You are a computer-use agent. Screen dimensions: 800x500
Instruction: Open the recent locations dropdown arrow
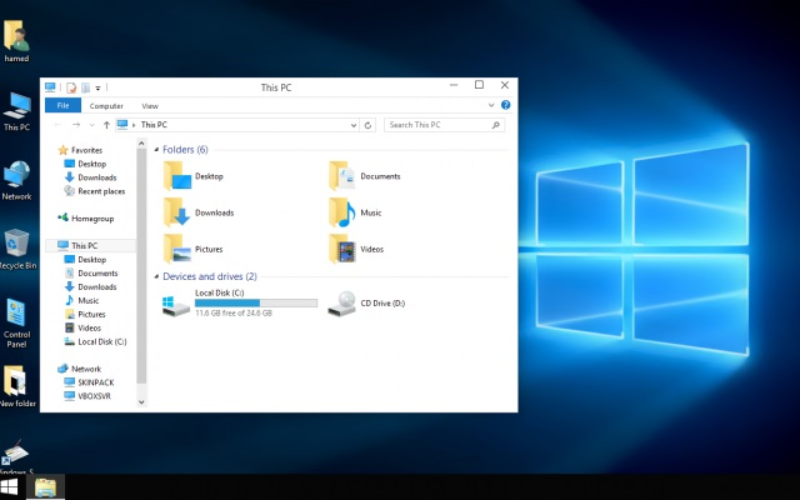point(92,125)
